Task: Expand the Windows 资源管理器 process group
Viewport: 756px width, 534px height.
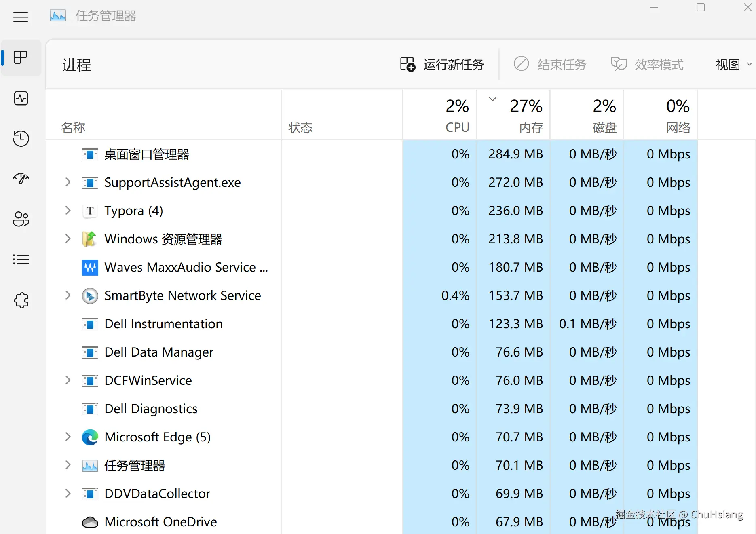Action: [68, 239]
